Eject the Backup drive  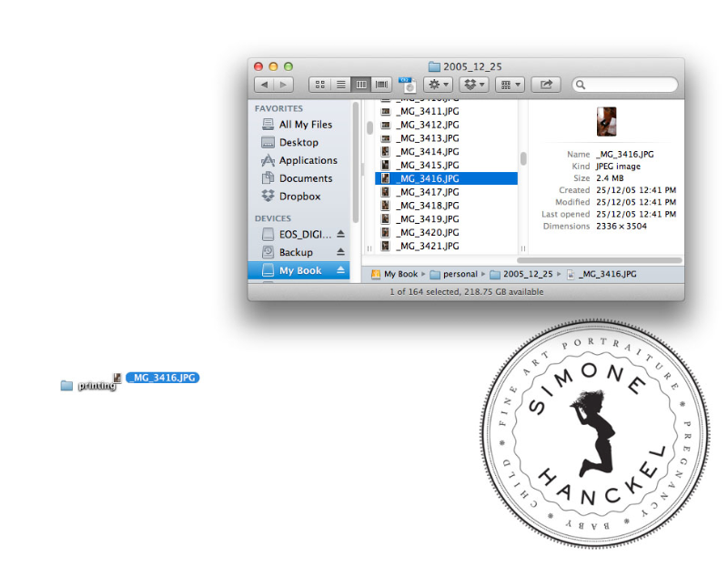coord(340,251)
